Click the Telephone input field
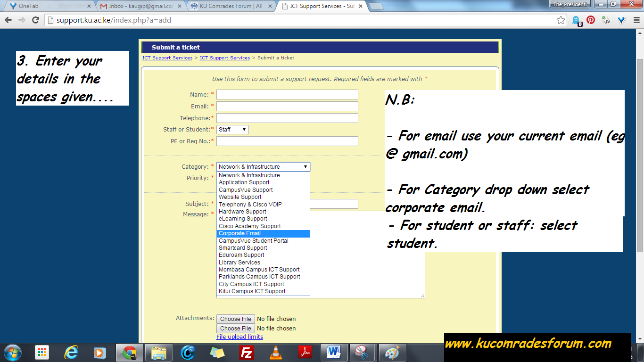Image resolution: width=644 pixels, height=362 pixels. 287,118
